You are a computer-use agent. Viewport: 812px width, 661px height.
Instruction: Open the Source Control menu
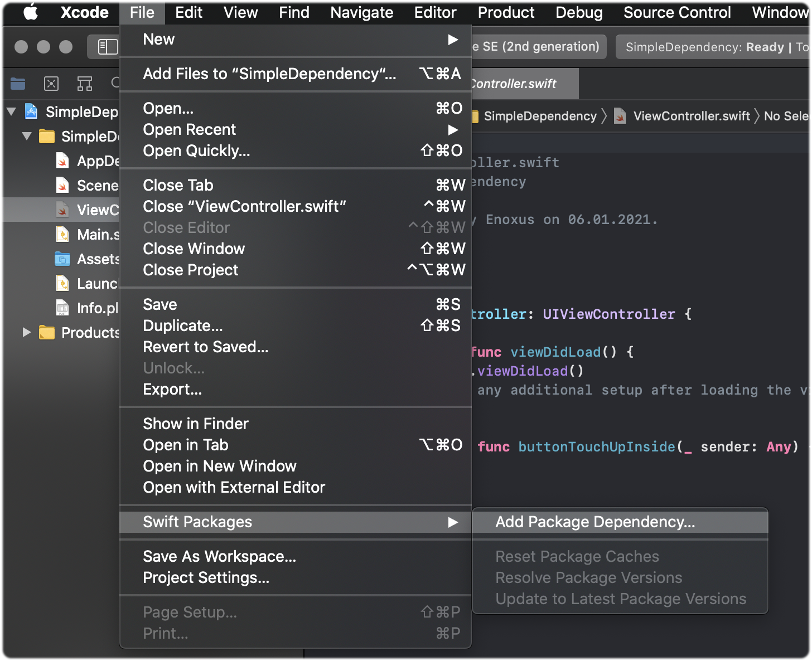[x=678, y=12]
